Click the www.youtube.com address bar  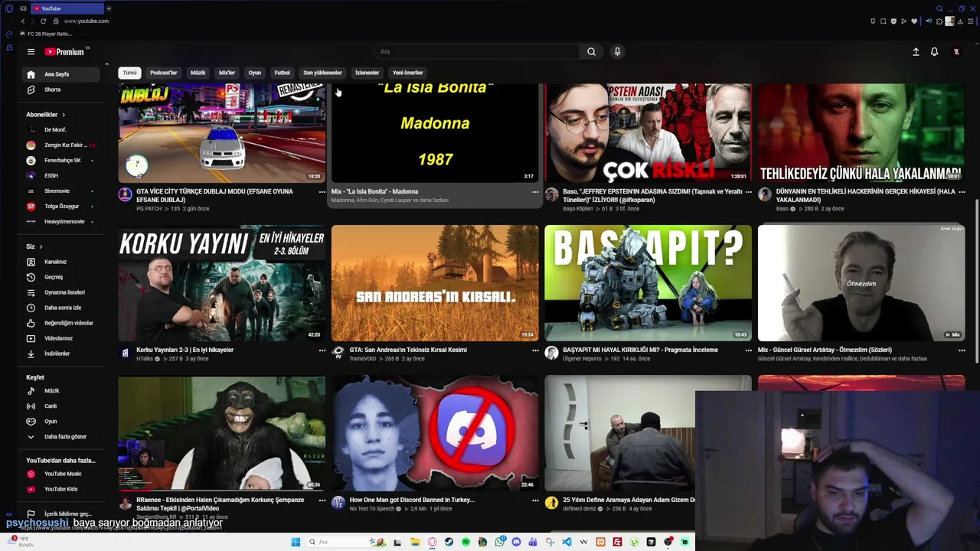point(87,21)
